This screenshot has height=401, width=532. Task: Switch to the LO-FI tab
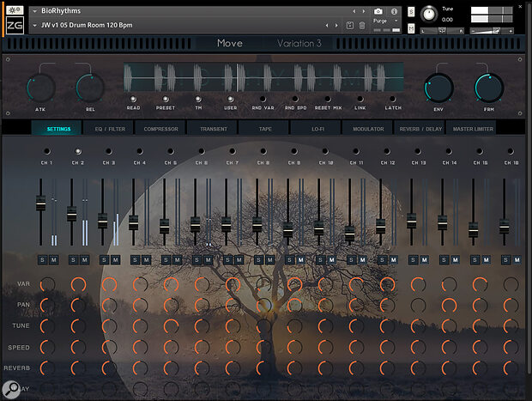(x=317, y=129)
